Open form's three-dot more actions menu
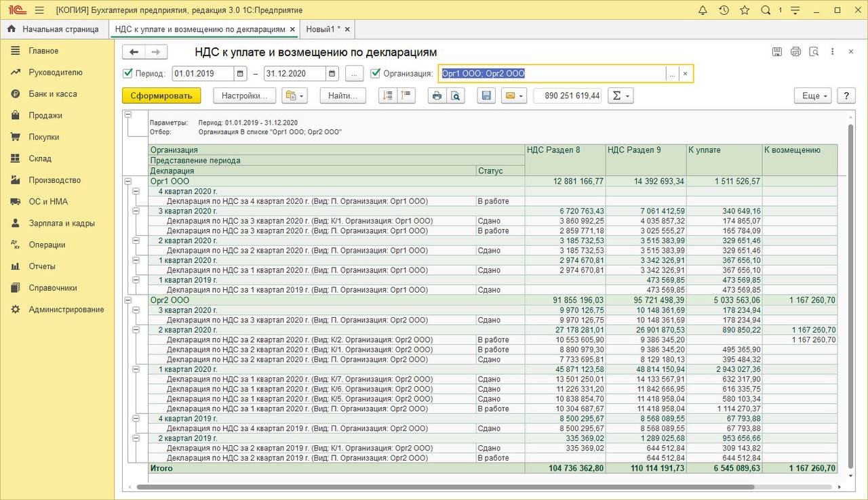Viewport: 868px width, 500px height. (833, 51)
